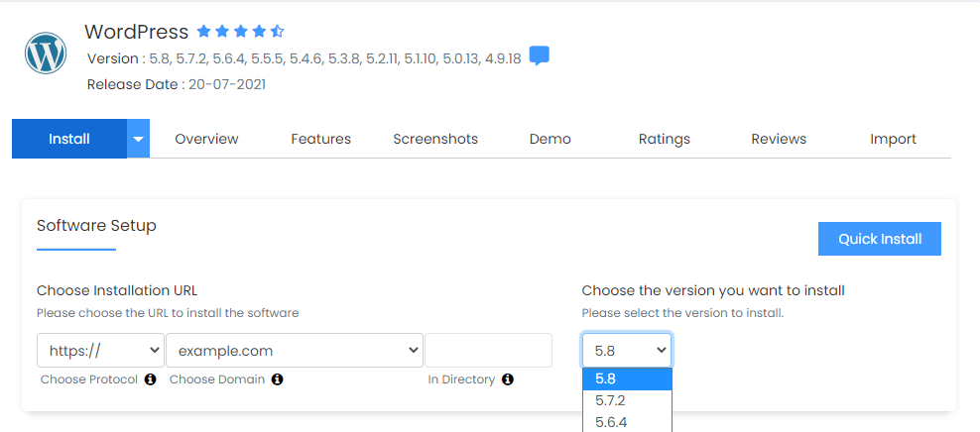Click the Quick Install button
Viewport: 980px width, 432px height.
[880, 239]
